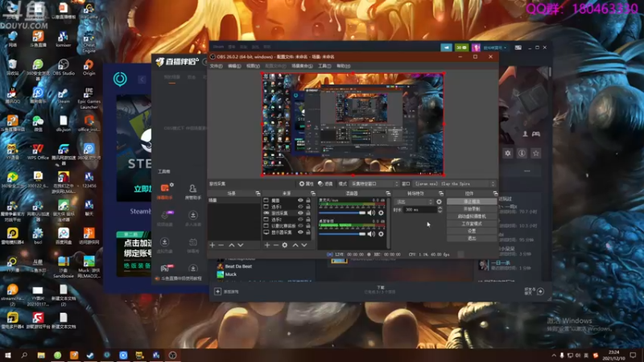Open the 工具(T) menu in OBS

point(324,66)
